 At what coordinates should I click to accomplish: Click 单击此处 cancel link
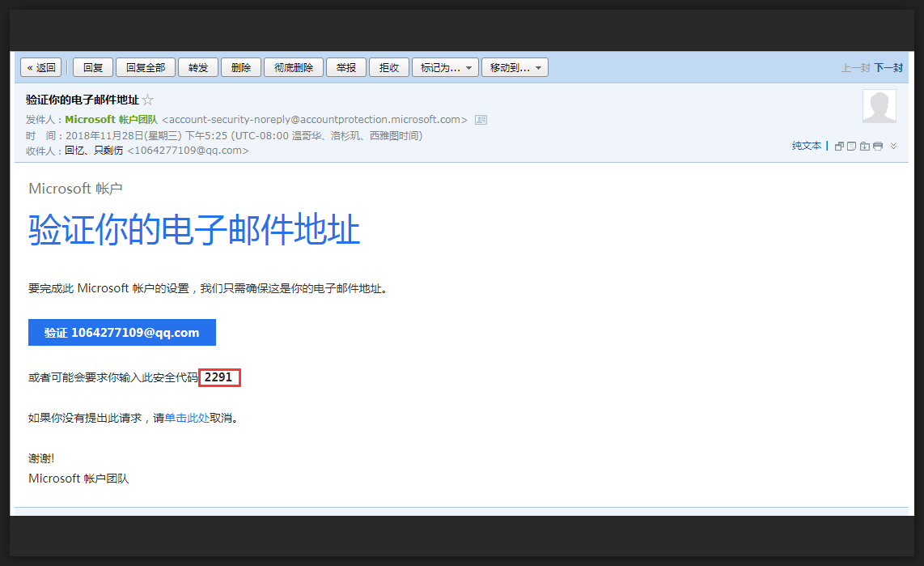pyautogui.click(x=187, y=418)
